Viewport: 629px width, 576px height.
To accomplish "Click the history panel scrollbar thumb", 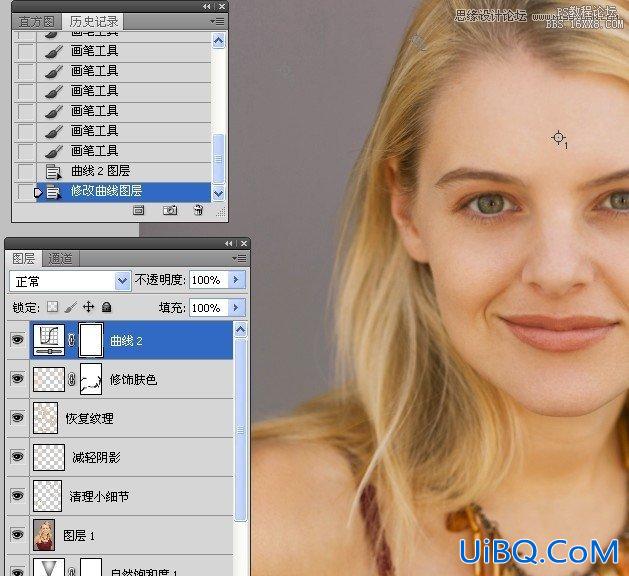I will 219,159.
